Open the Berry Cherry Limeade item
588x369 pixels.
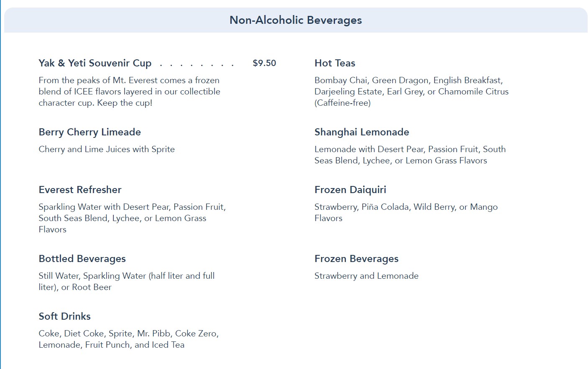point(89,132)
